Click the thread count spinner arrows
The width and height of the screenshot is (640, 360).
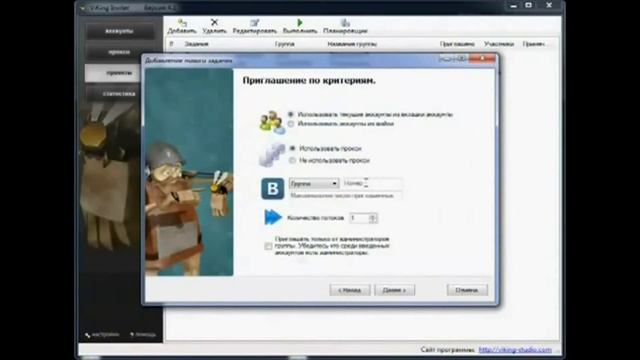373,218
